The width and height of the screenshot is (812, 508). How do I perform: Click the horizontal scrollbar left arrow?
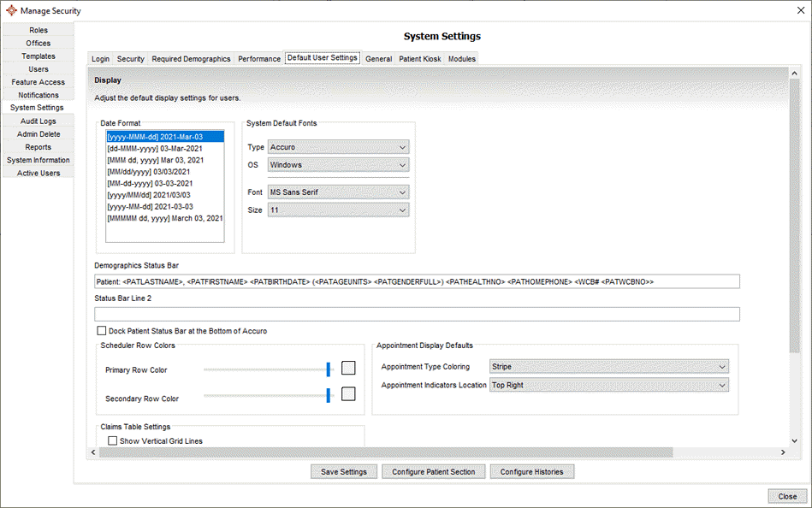(x=93, y=452)
